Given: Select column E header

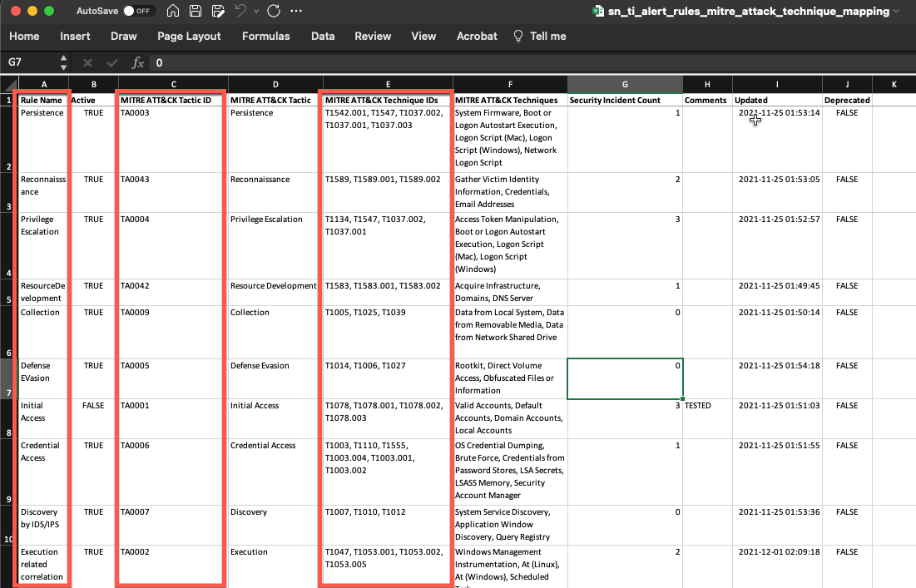Looking at the screenshot, I should (x=388, y=85).
